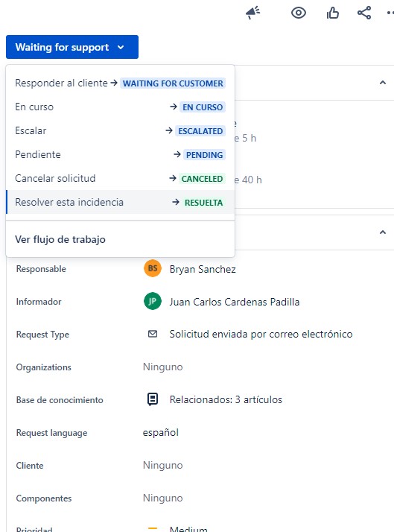
Task: Collapse the upper panel with chevron
Action: 383,83
